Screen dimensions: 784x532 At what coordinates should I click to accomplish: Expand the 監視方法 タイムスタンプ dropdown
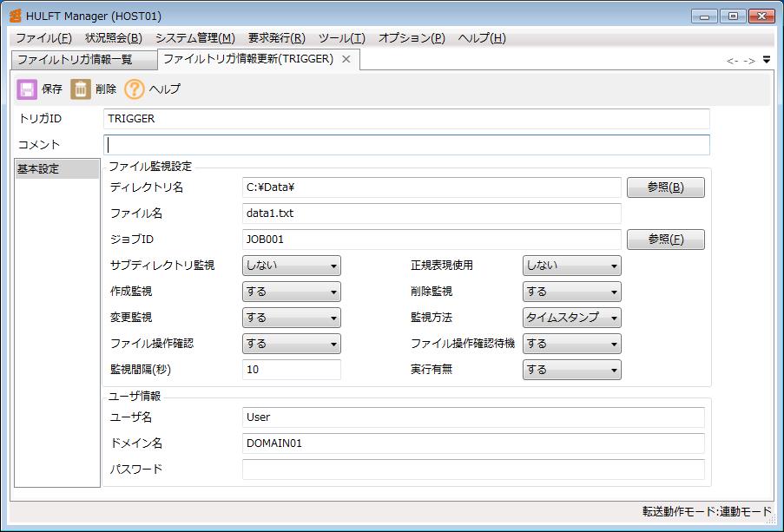(x=572, y=318)
